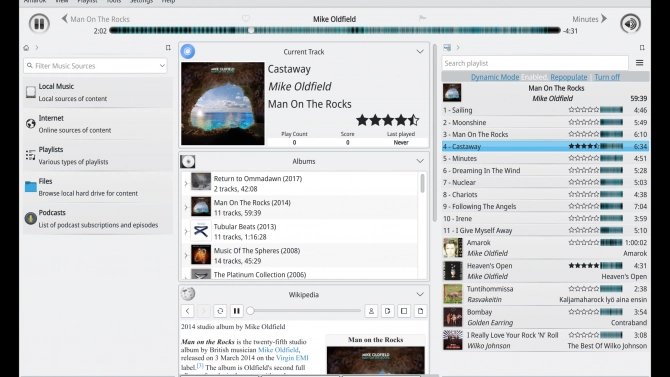This screenshot has width=670, height=377.
Task: Select track 5 - Minutes in playlist
Action: click(x=545, y=158)
